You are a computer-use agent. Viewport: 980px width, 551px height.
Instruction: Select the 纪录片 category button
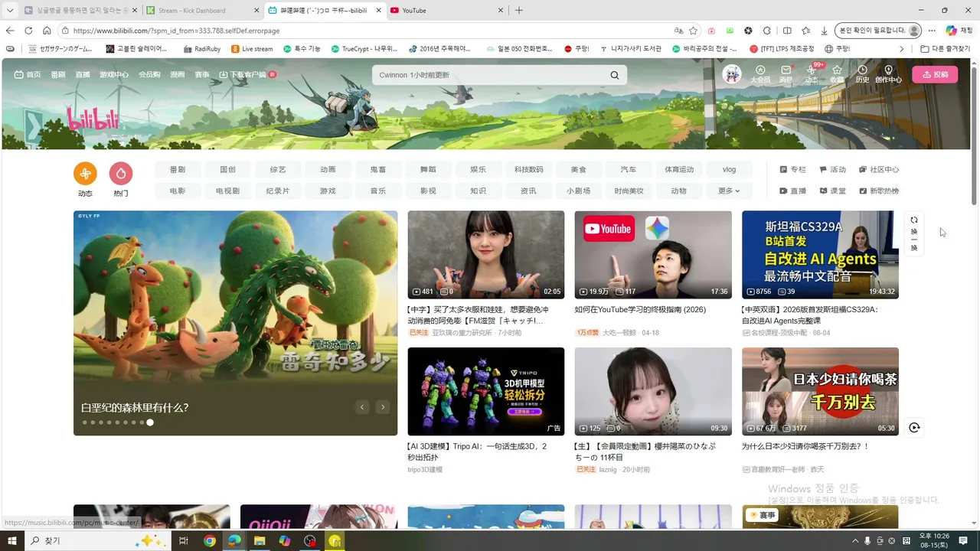point(278,191)
